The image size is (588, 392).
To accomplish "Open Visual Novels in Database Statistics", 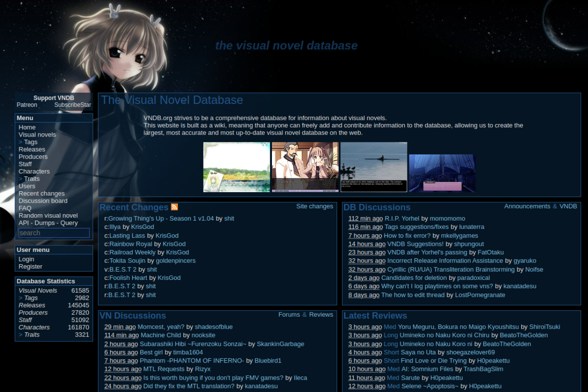I will pyautogui.click(x=38, y=290).
